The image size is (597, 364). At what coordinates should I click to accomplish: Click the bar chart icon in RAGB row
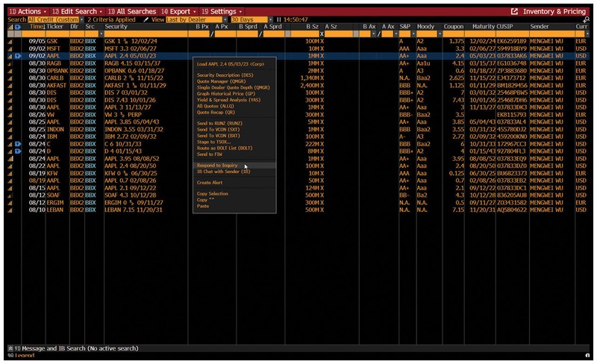click(10, 63)
